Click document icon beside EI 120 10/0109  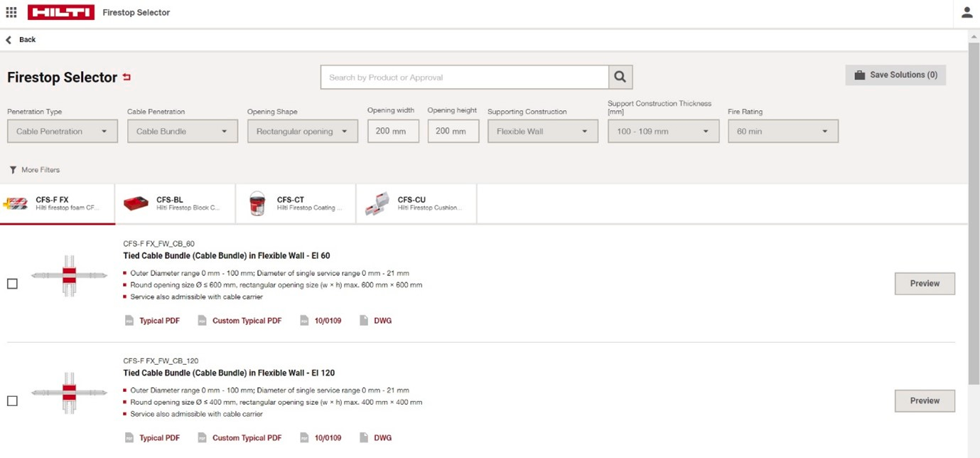point(304,438)
